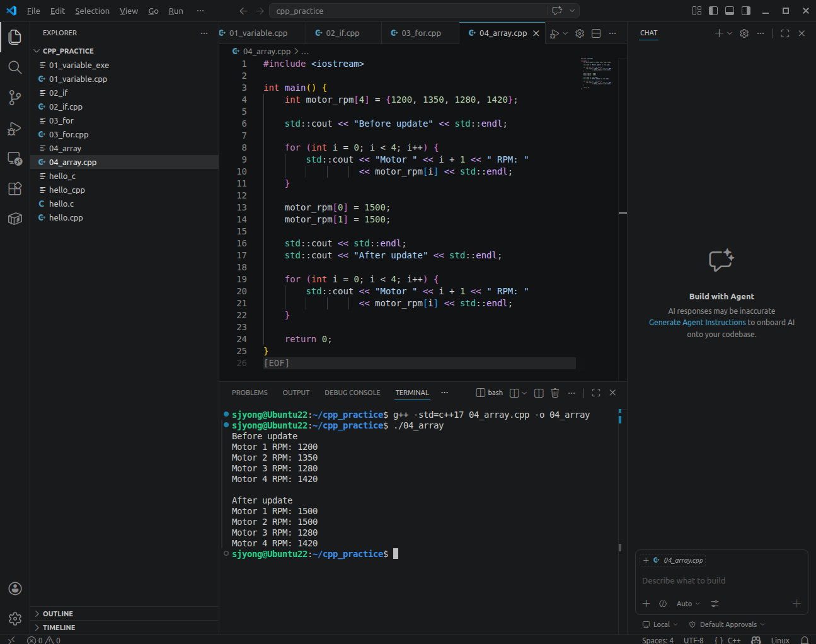Toggle the primary side bar
The height and width of the screenshot is (644, 816).
pyautogui.click(x=713, y=11)
